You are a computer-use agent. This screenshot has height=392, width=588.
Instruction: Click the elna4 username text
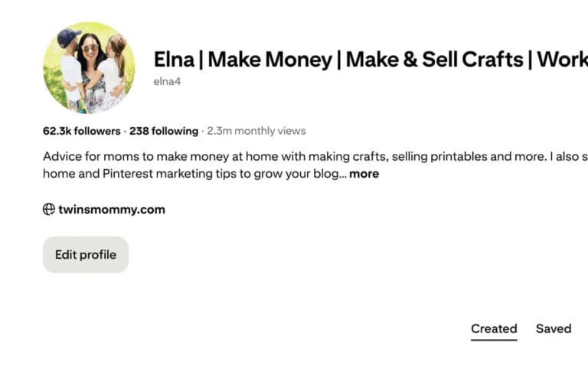tap(166, 81)
